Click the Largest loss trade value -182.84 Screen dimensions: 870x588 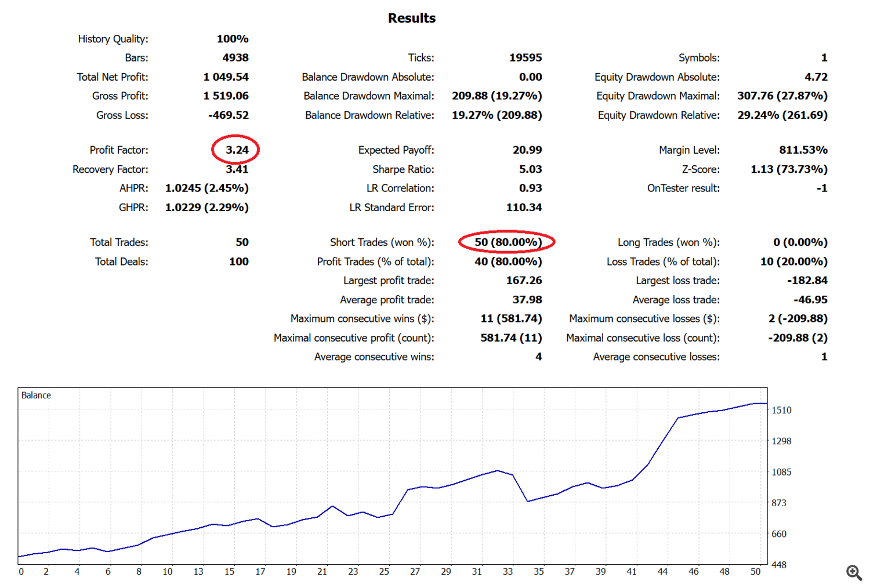(807, 281)
